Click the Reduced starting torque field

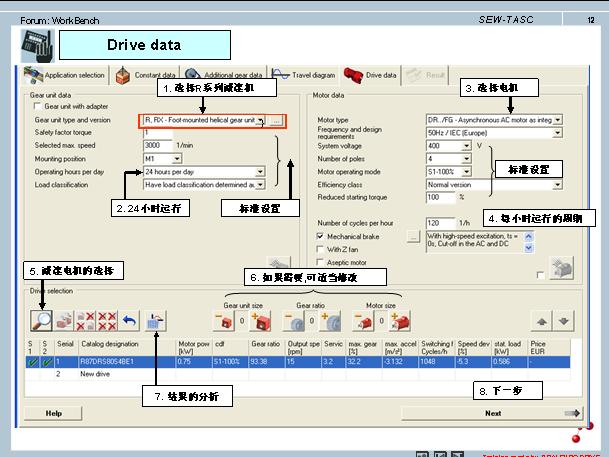pos(440,197)
